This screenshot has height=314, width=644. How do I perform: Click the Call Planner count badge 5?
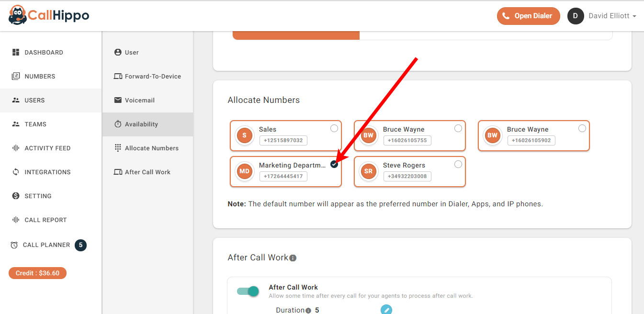pos(81,245)
